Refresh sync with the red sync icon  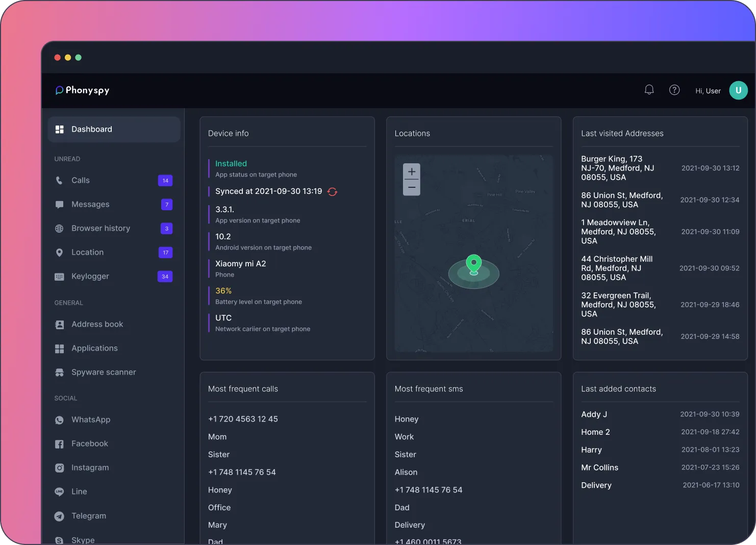click(x=332, y=192)
